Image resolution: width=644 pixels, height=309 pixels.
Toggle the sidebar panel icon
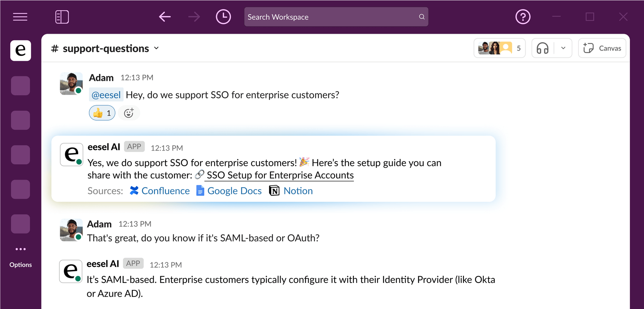(x=62, y=17)
